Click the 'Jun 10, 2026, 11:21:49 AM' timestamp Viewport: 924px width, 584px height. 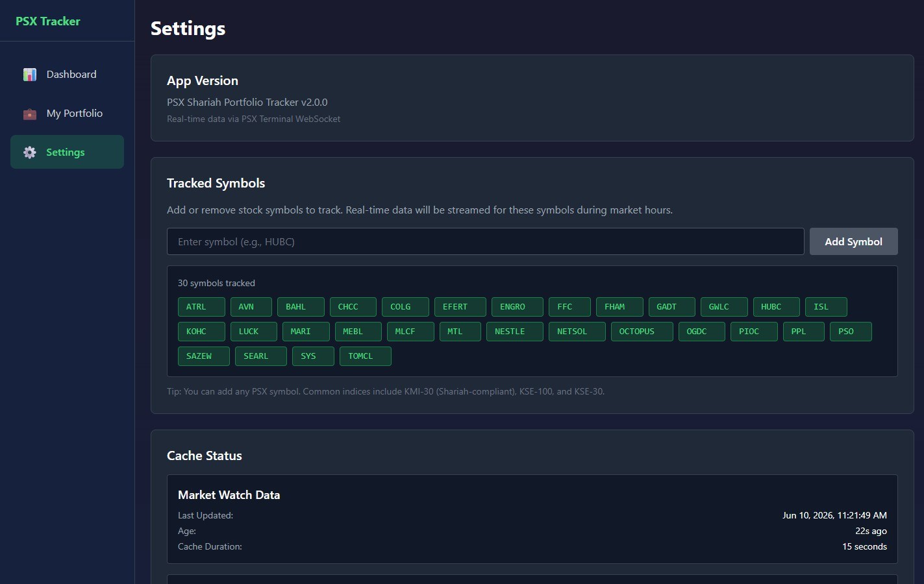(834, 515)
